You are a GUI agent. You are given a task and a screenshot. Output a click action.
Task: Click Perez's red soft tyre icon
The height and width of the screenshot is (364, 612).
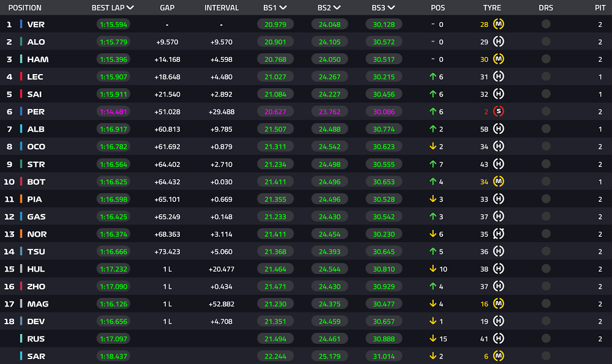[x=498, y=111]
